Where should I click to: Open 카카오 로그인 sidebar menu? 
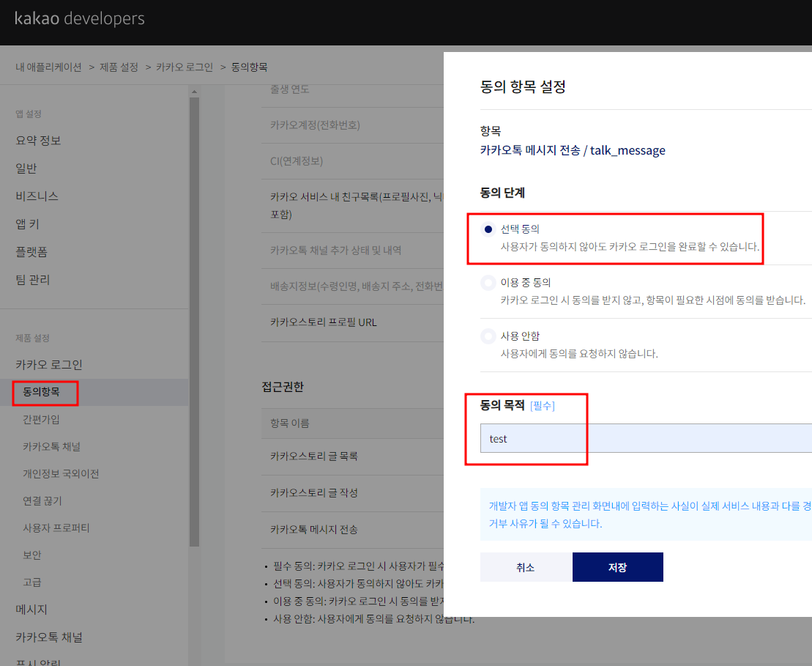click(49, 365)
